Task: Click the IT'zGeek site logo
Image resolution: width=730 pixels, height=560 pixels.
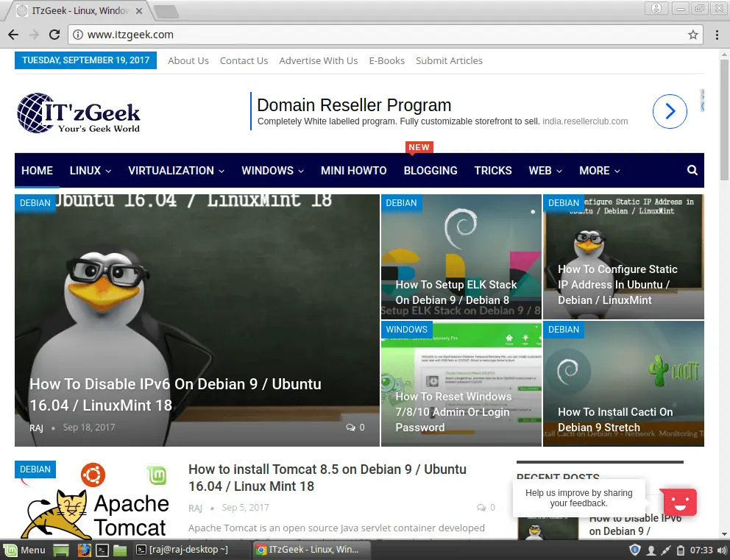Action: point(78,113)
